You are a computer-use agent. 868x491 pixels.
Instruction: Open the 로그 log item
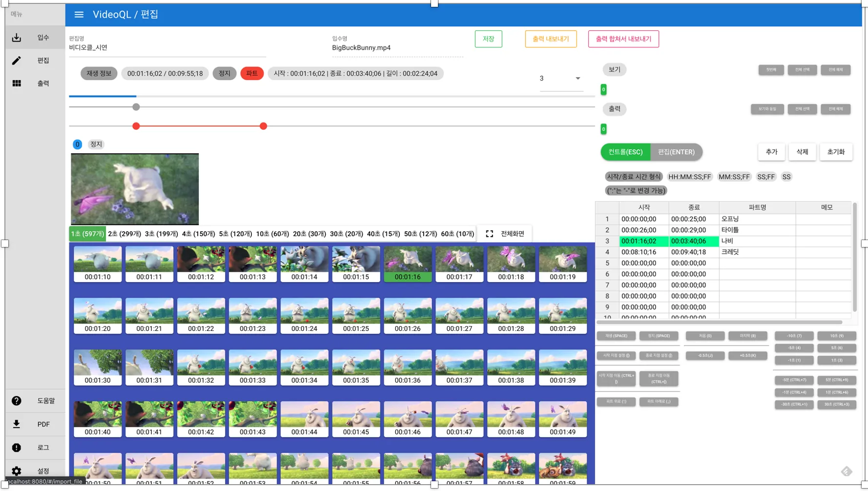[x=35, y=448]
